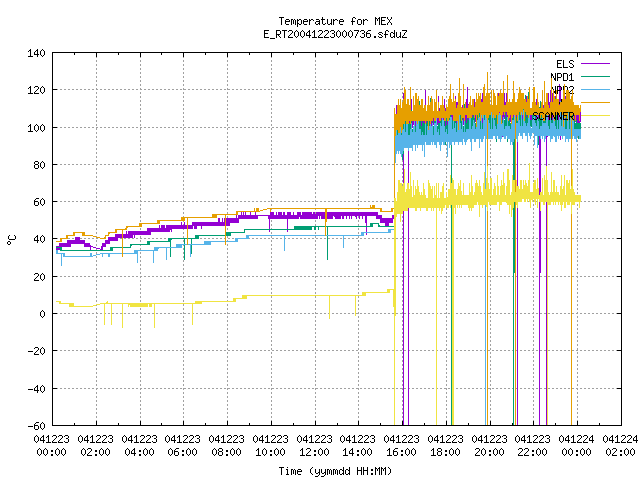Click the °C y-axis unit label
Viewport: 640px width, 480px height.
coord(12,240)
